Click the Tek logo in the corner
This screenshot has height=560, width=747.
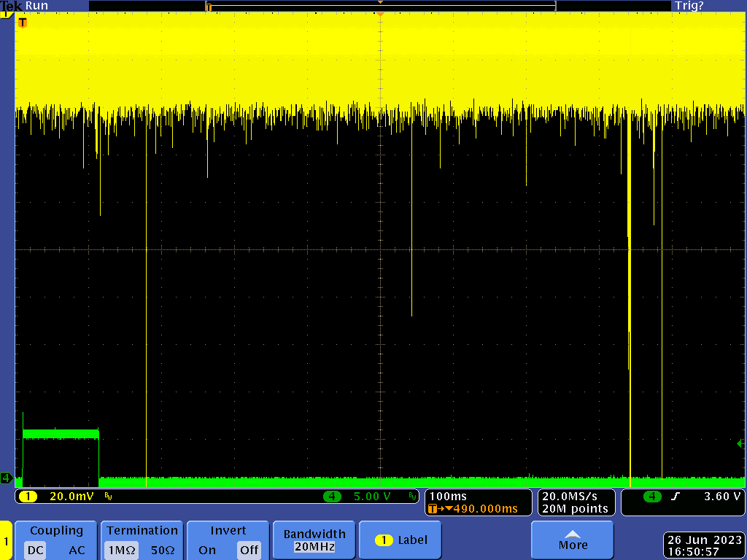11,5
